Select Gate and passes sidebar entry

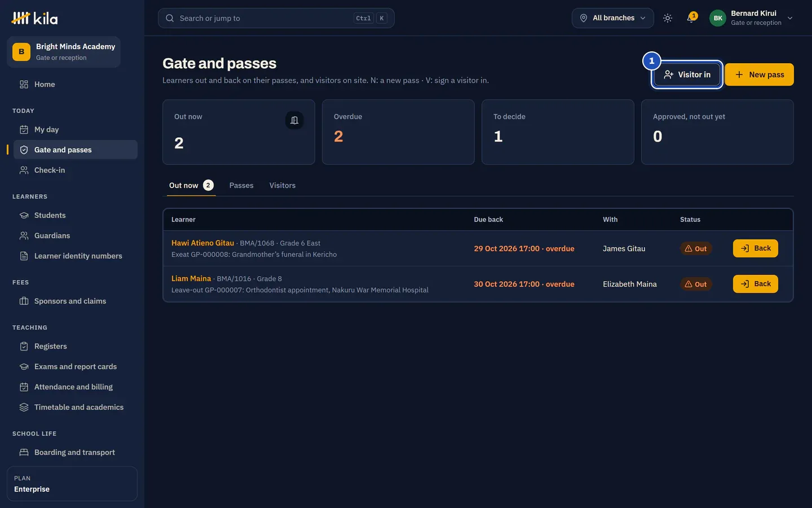point(76,150)
